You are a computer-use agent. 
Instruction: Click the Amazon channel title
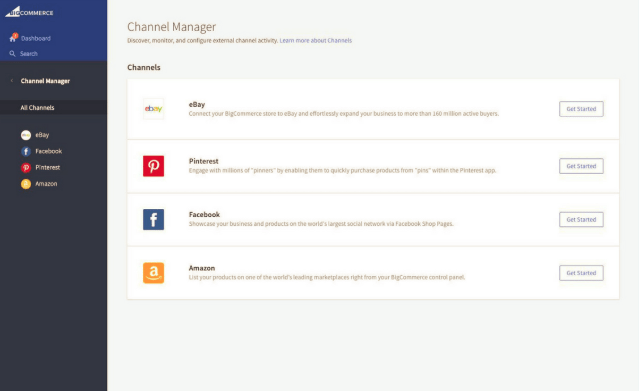[x=202, y=268]
